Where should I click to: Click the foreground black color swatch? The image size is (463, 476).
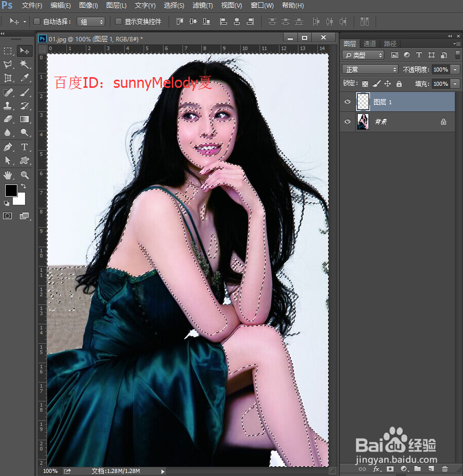coord(10,191)
